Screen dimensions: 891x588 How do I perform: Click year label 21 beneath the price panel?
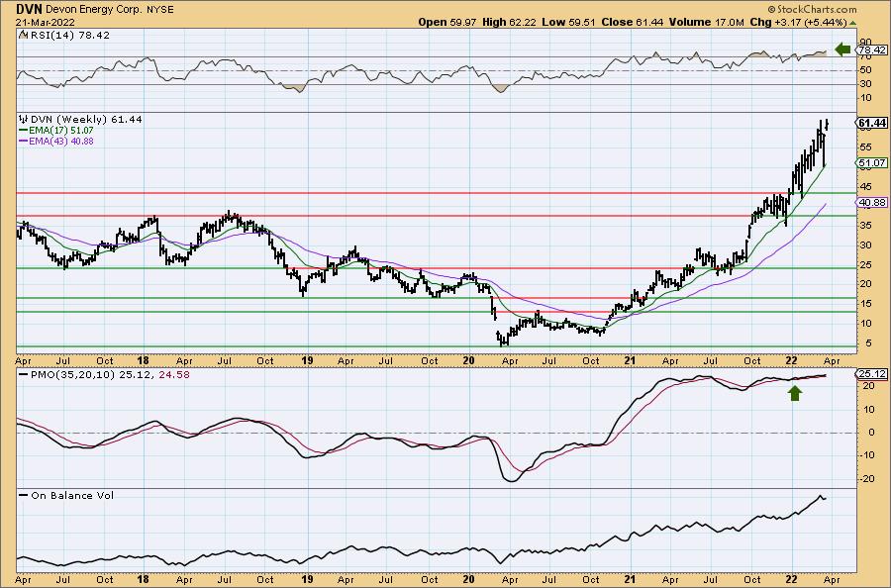click(x=629, y=360)
